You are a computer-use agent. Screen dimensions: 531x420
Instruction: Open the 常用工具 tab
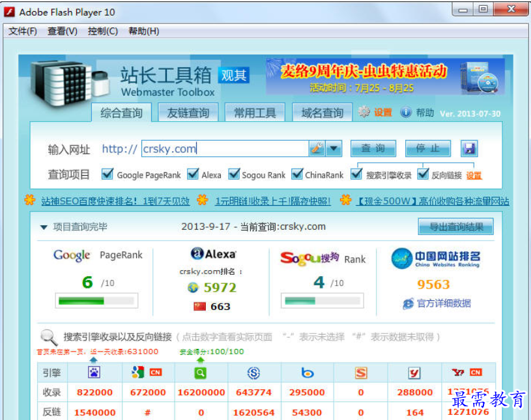255,113
